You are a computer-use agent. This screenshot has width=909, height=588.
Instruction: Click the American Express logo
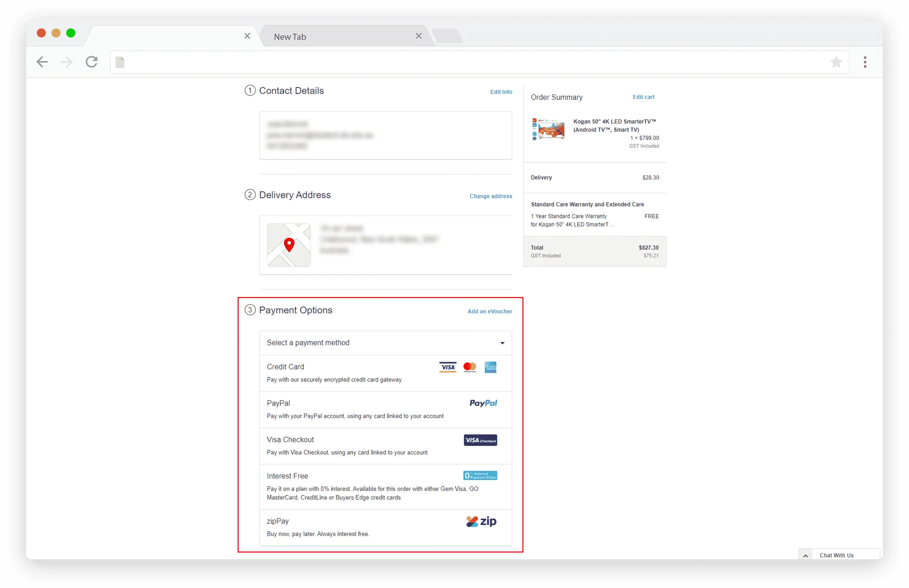point(490,367)
